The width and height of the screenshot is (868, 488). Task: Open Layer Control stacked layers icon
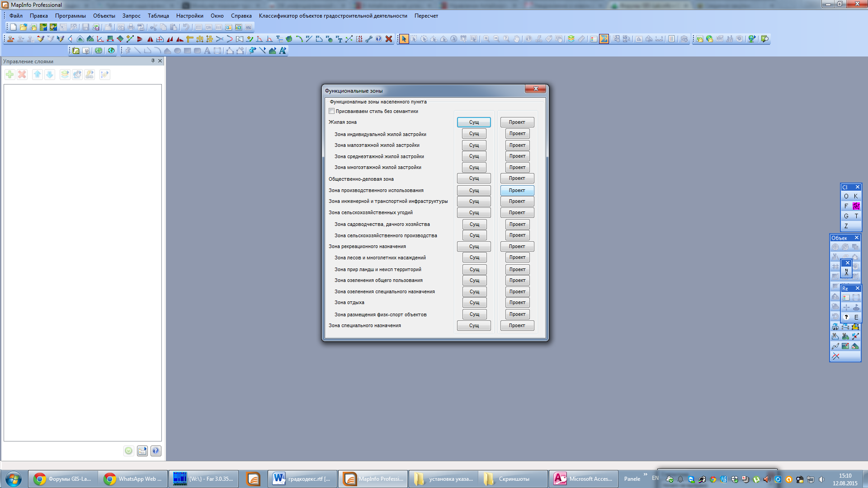pyautogui.click(x=571, y=39)
